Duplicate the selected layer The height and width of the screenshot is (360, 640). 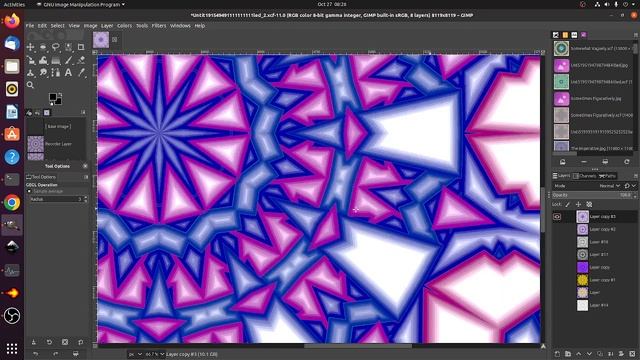click(x=600, y=353)
